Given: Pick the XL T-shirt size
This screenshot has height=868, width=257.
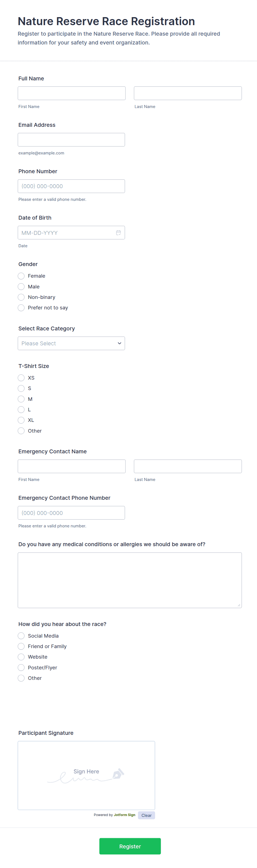Looking at the screenshot, I should (x=21, y=420).
